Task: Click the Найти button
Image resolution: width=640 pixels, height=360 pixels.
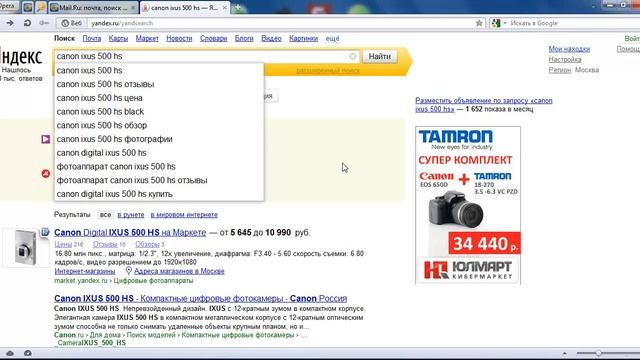Action: point(380,56)
